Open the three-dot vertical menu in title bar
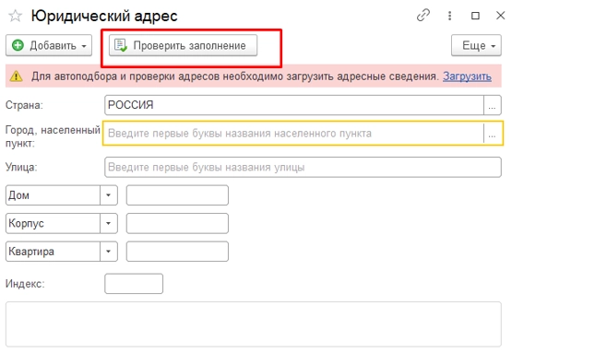607x364 pixels. point(449,16)
